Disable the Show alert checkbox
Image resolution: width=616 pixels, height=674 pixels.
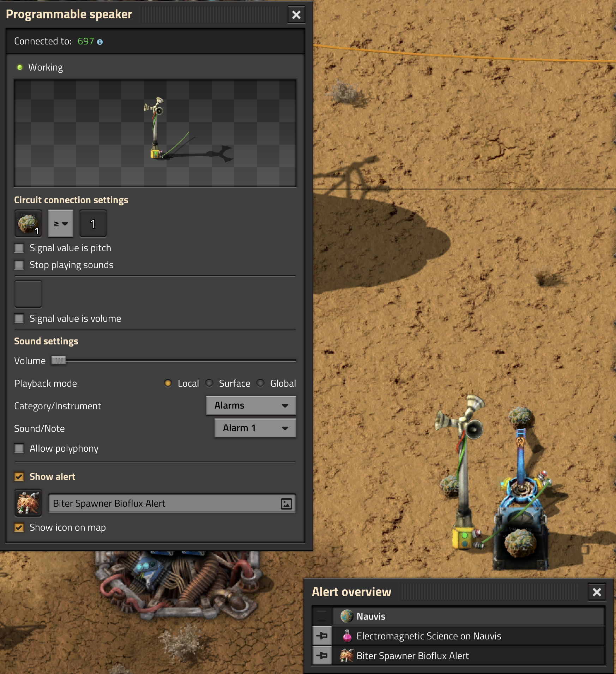click(19, 477)
